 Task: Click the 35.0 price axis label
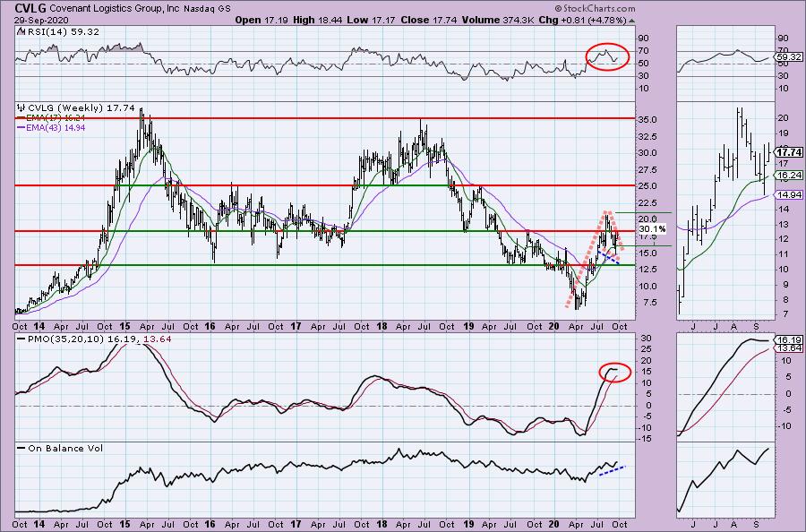[647, 119]
